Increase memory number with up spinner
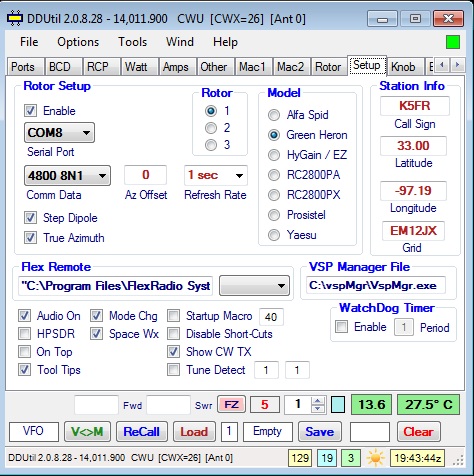Screen dimensions: 474x476 point(318,401)
